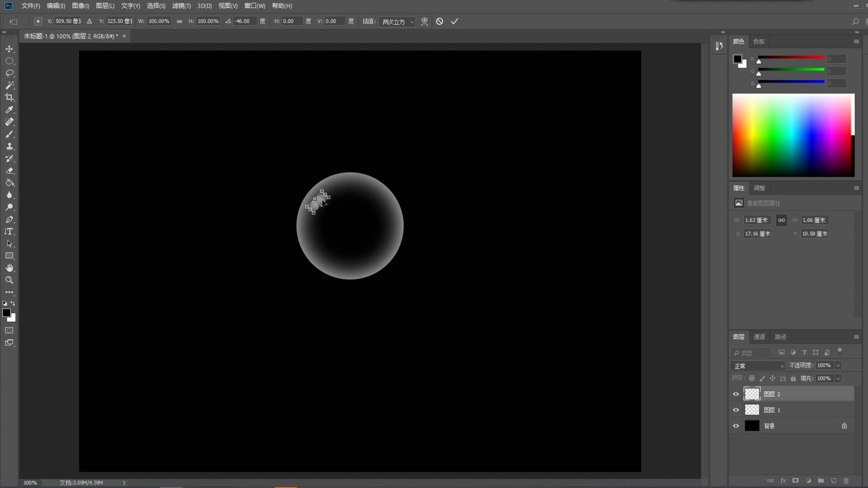Click the delete layer trash icon

[846, 481]
